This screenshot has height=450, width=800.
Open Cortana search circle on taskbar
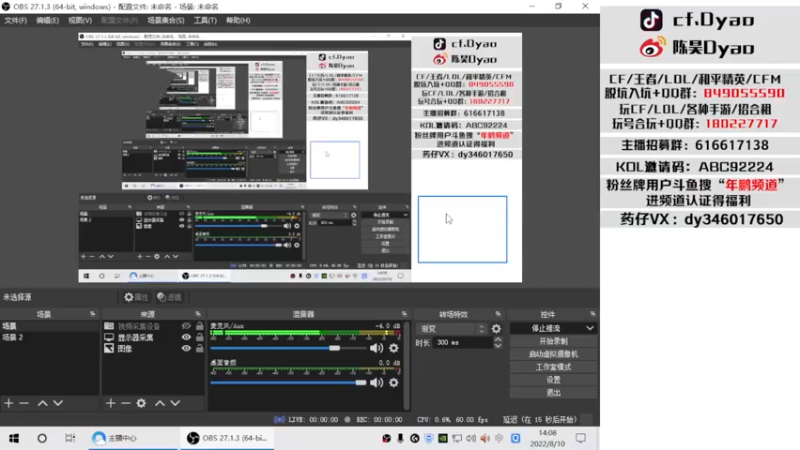pyautogui.click(x=42, y=438)
